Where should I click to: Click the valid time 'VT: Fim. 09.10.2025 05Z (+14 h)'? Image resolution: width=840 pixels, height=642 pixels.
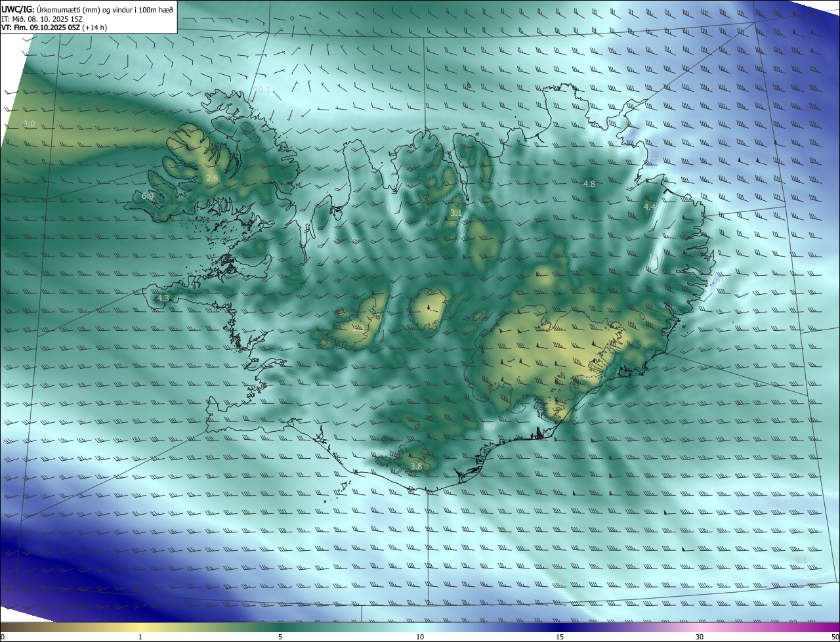click(x=54, y=28)
